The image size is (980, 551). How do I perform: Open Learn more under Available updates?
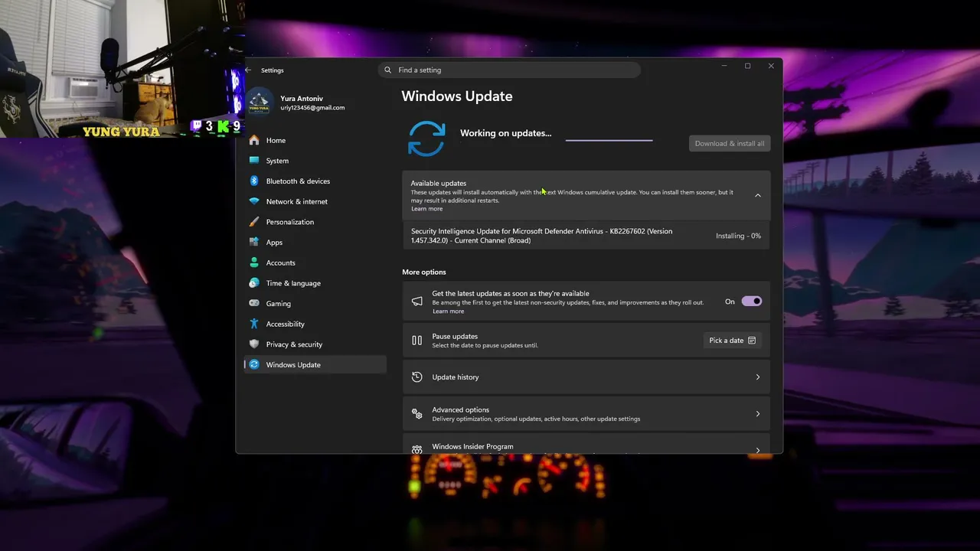click(426, 209)
